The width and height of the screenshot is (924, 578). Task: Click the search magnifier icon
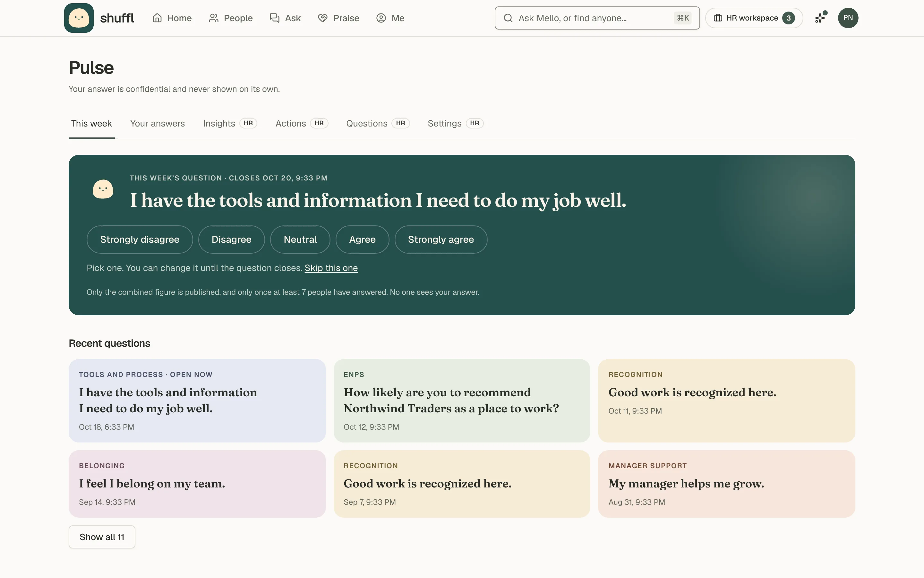tap(508, 18)
